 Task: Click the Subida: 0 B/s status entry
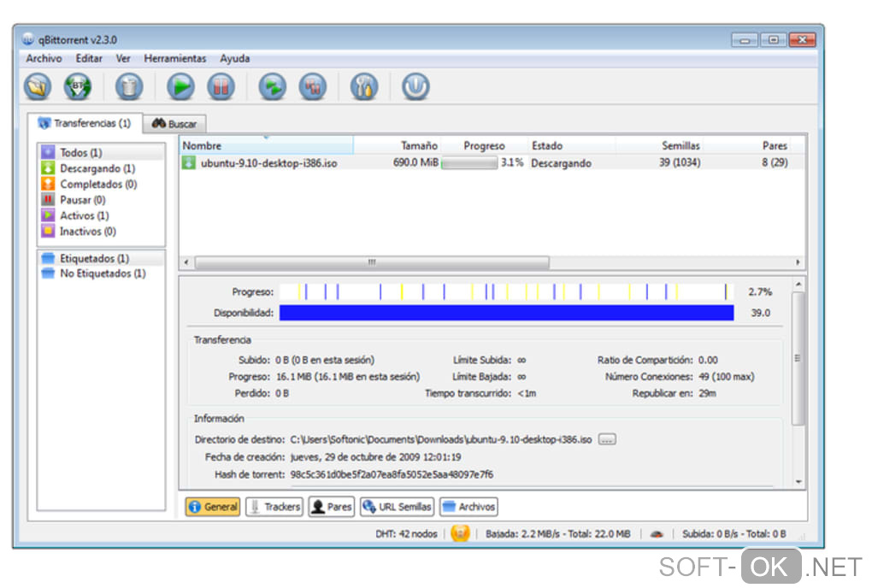pos(734,534)
